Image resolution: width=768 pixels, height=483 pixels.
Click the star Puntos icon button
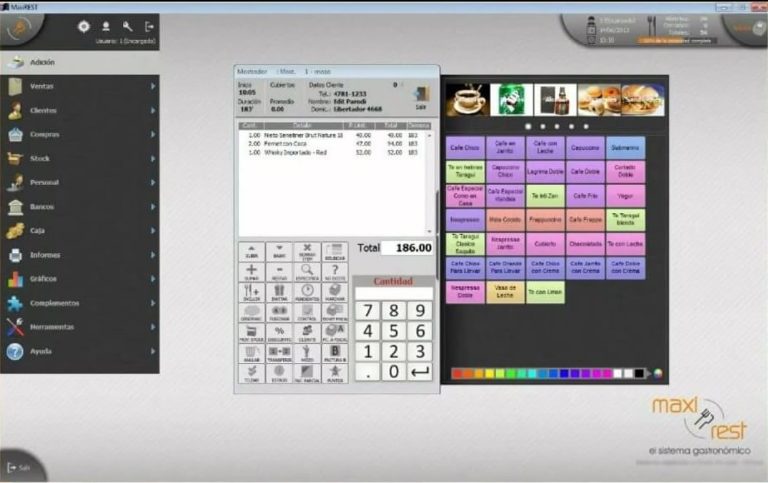coord(335,372)
